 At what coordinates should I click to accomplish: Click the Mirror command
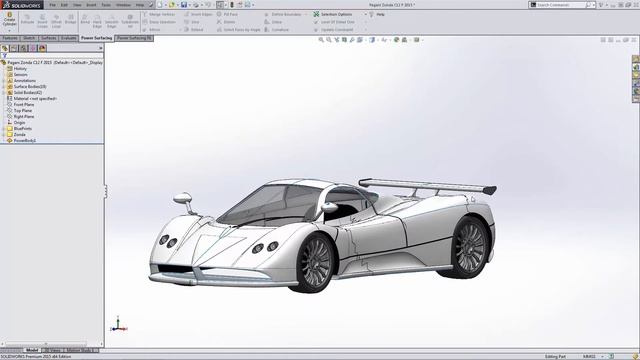pos(151,30)
